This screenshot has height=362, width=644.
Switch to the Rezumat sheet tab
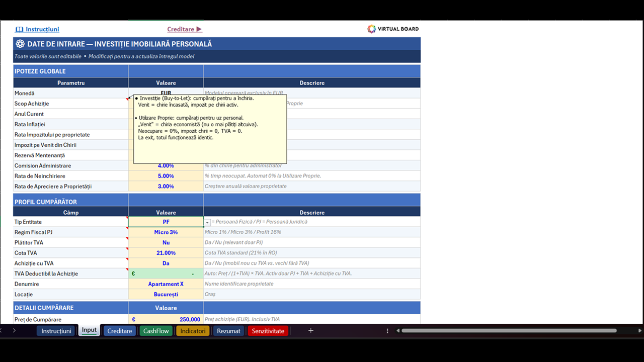coord(228,331)
